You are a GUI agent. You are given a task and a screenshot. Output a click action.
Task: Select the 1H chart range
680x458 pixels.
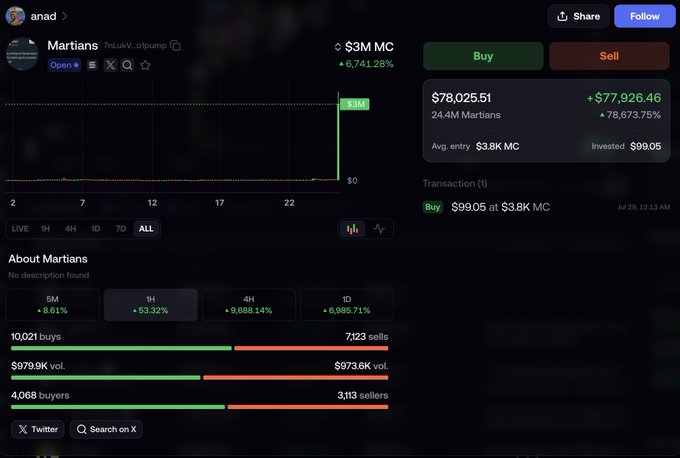pyautogui.click(x=45, y=229)
